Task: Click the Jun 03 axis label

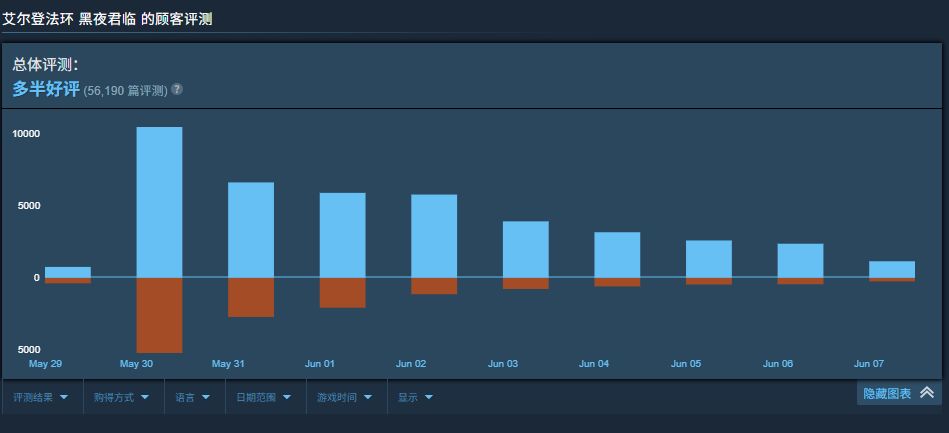Action: (503, 364)
